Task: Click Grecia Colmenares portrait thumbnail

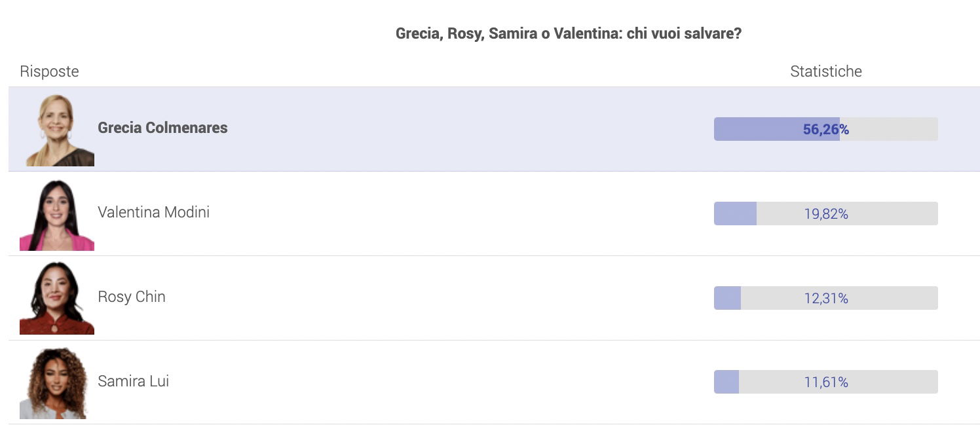Action: (x=57, y=130)
